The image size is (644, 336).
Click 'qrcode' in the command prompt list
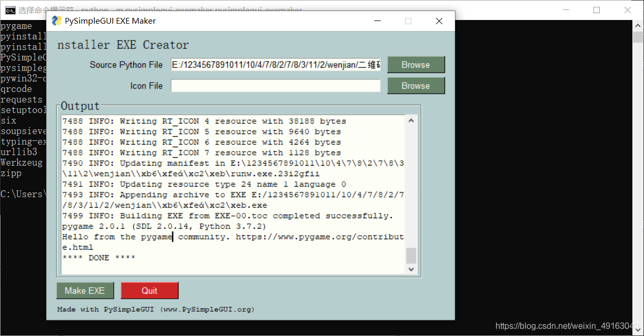pyautogui.click(x=16, y=89)
